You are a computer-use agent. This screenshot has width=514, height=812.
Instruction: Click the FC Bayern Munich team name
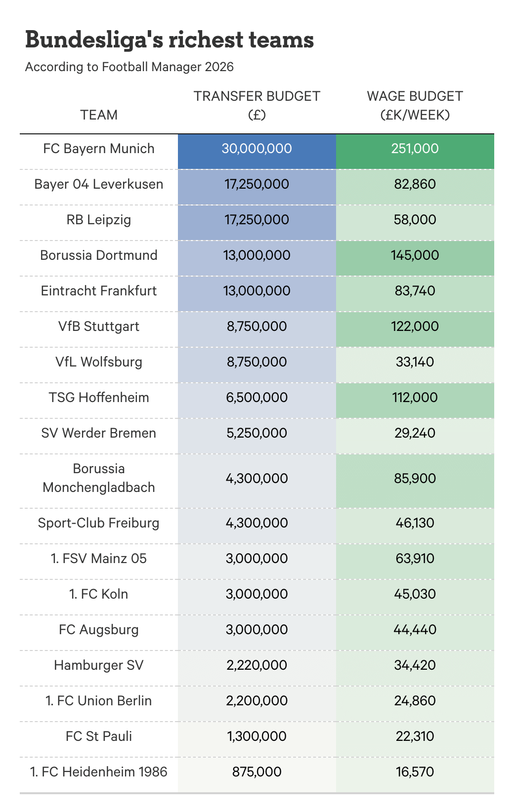pos(99,149)
